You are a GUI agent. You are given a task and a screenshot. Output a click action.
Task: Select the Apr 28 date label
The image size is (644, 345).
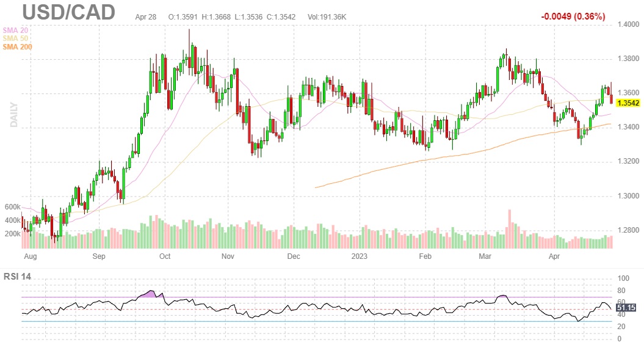146,17
